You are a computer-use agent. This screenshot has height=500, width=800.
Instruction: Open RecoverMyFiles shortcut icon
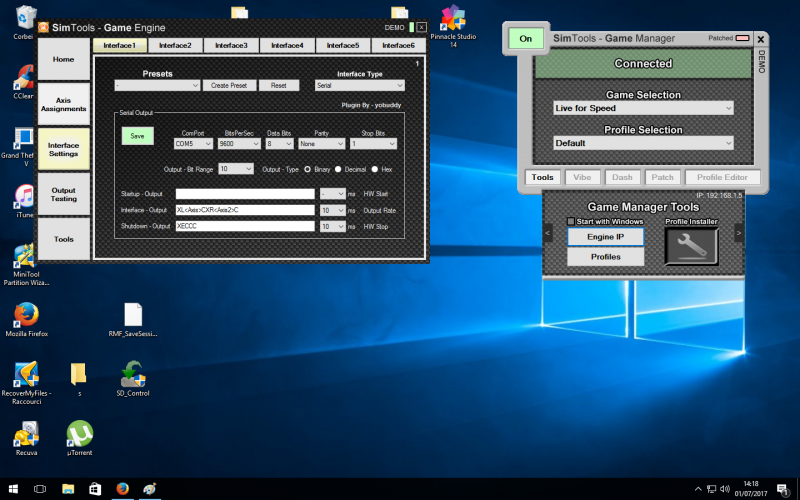click(x=27, y=375)
